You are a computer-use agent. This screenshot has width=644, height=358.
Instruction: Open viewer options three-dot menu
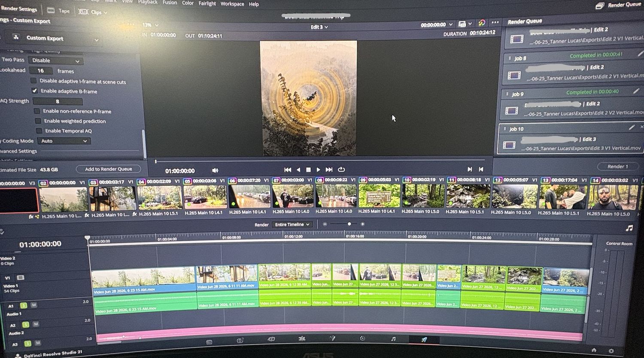point(495,22)
